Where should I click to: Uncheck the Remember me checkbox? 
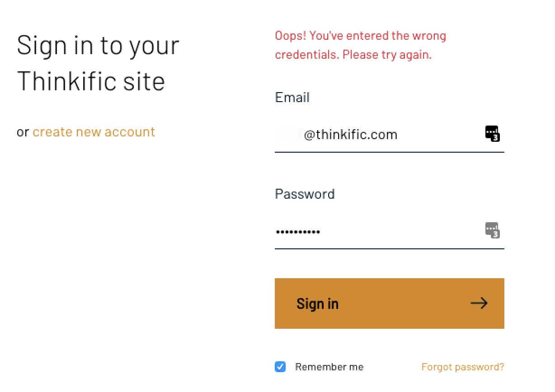click(x=280, y=367)
